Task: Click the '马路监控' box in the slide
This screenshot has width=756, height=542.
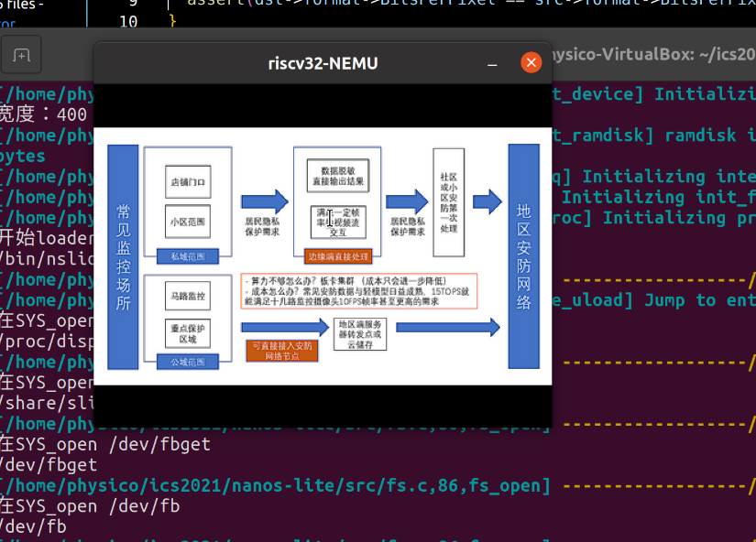Action: tap(188, 296)
